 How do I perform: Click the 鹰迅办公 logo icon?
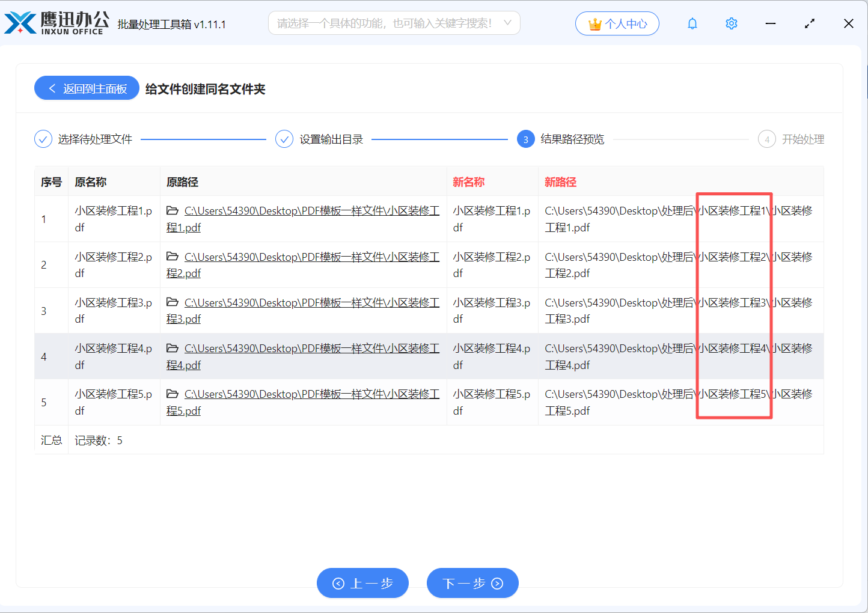point(20,23)
